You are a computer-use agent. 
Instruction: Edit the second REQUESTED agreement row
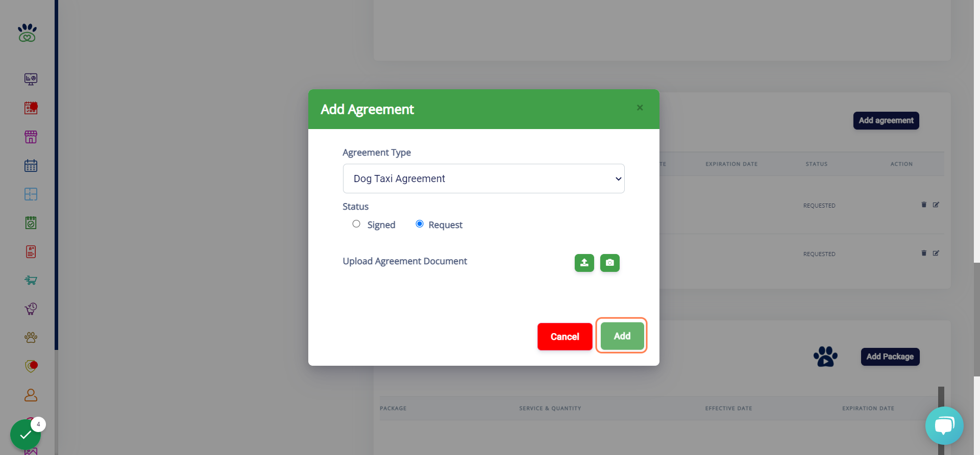(x=936, y=253)
